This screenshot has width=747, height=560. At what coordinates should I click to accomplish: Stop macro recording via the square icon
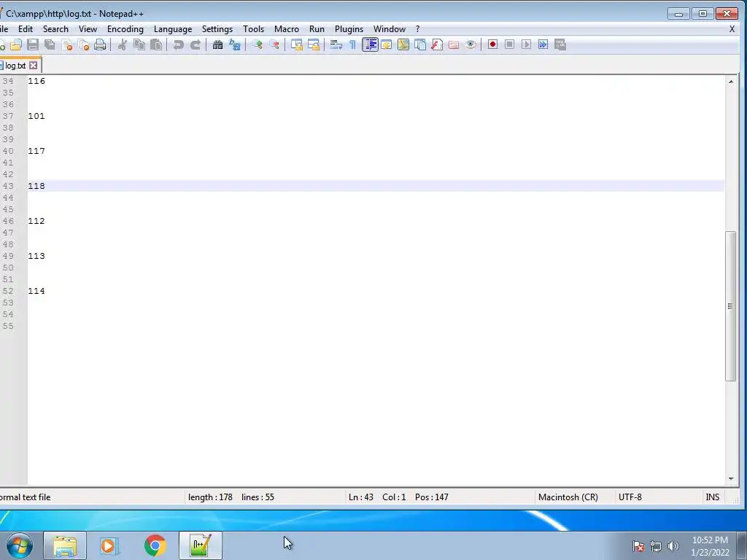tap(509, 44)
